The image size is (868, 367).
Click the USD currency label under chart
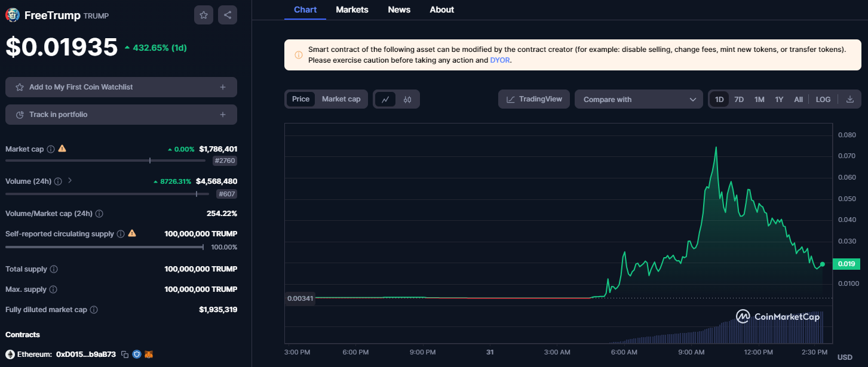coord(845,357)
